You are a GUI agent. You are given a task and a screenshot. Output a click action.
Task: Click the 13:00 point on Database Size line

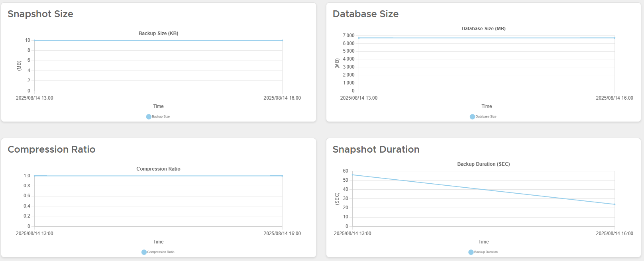(359, 38)
